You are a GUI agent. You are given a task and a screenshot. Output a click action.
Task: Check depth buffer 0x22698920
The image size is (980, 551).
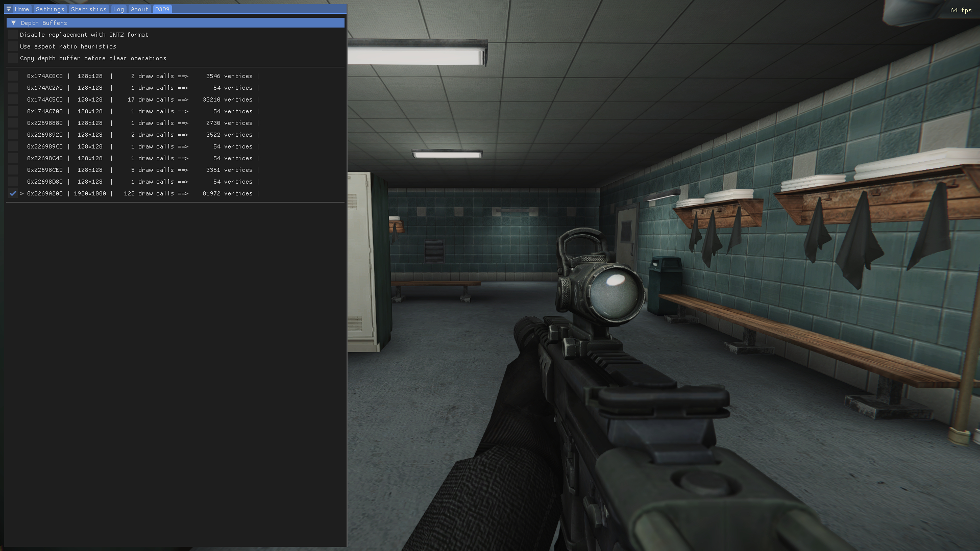click(13, 135)
